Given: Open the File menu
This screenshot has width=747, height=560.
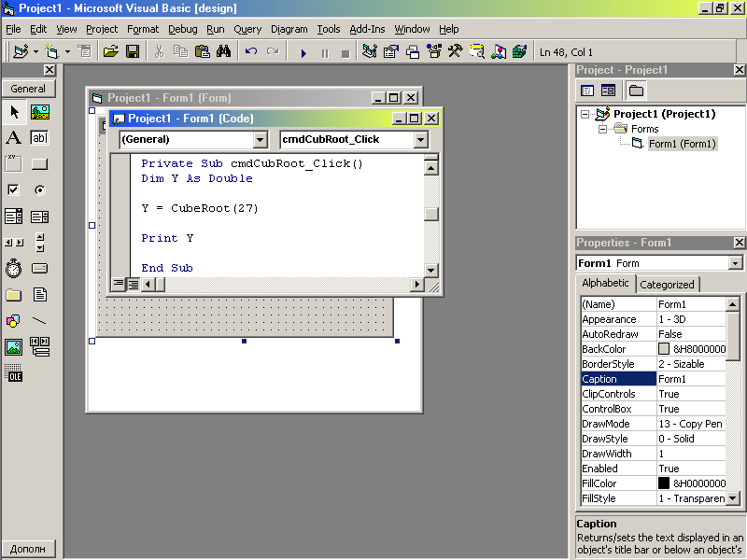Looking at the screenshot, I should (13, 29).
